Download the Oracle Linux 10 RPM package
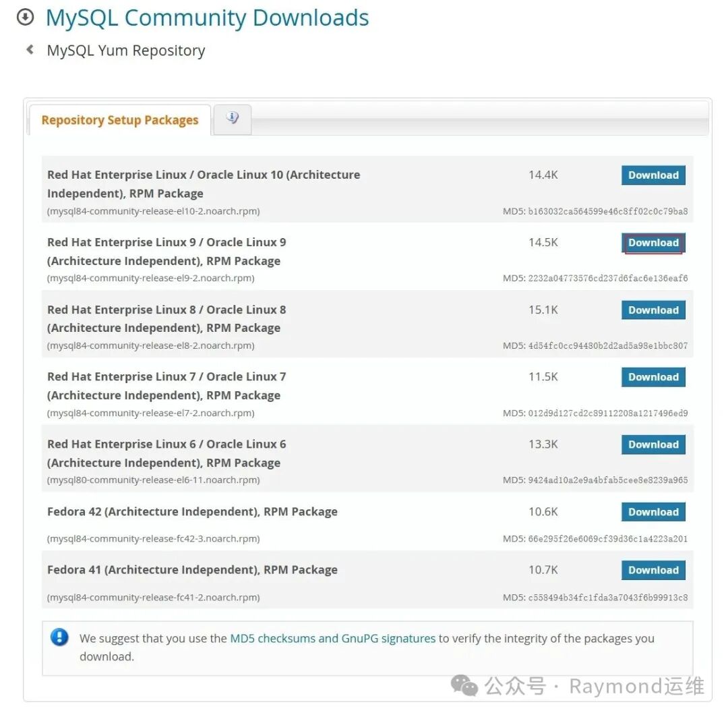728x715 pixels. pyautogui.click(x=653, y=175)
